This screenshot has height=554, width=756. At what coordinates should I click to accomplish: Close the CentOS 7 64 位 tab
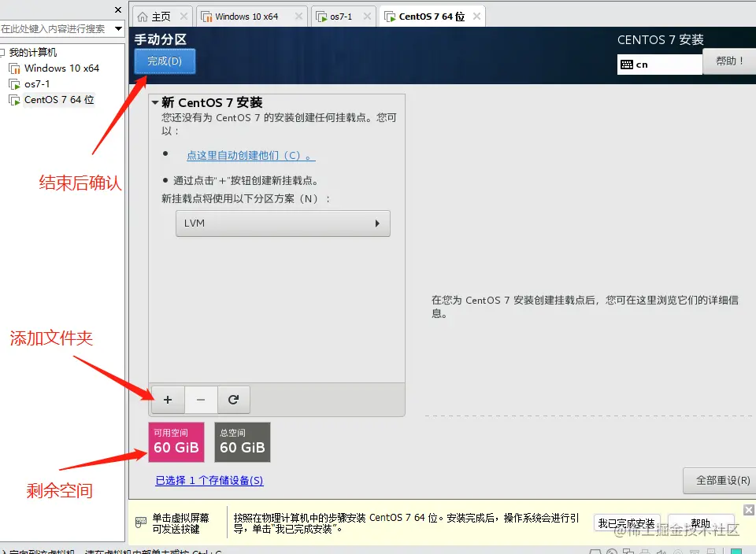[x=476, y=17]
